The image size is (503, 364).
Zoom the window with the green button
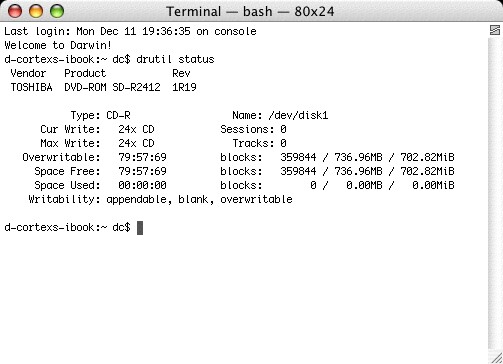57,11
